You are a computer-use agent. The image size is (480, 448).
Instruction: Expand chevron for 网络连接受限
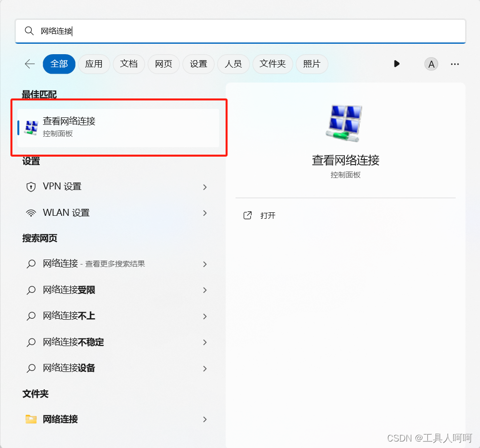[205, 290]
